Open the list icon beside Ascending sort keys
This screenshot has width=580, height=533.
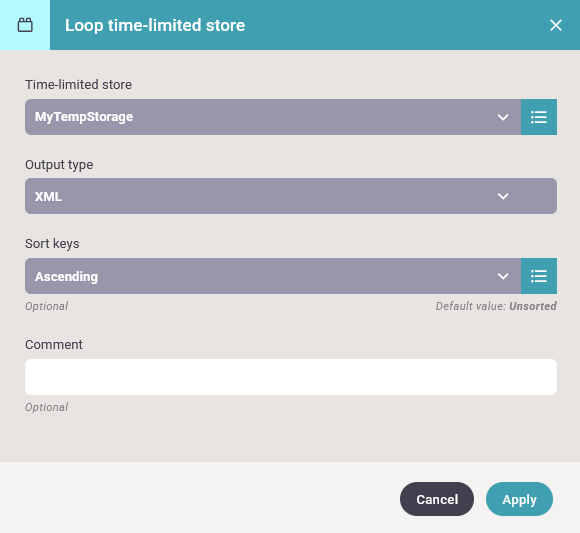(x=539, y=276)
